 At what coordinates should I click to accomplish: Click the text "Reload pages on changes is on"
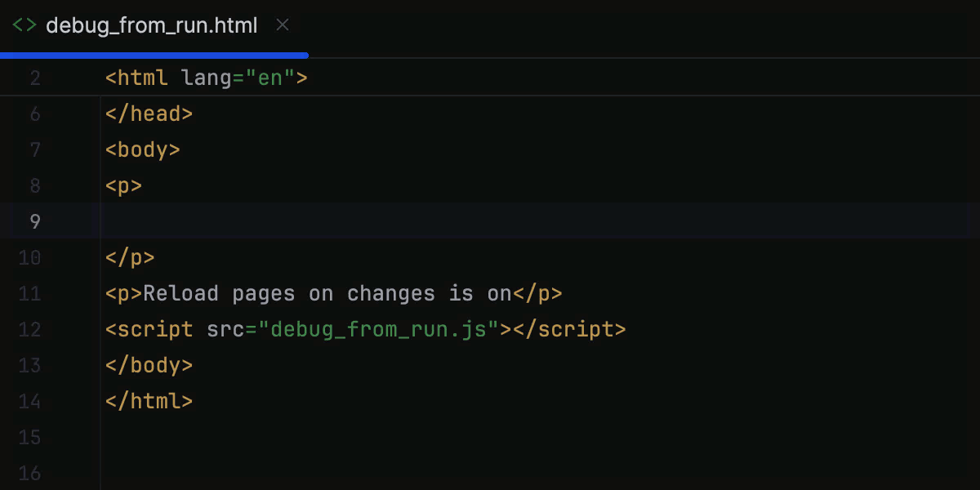(327, 293)
